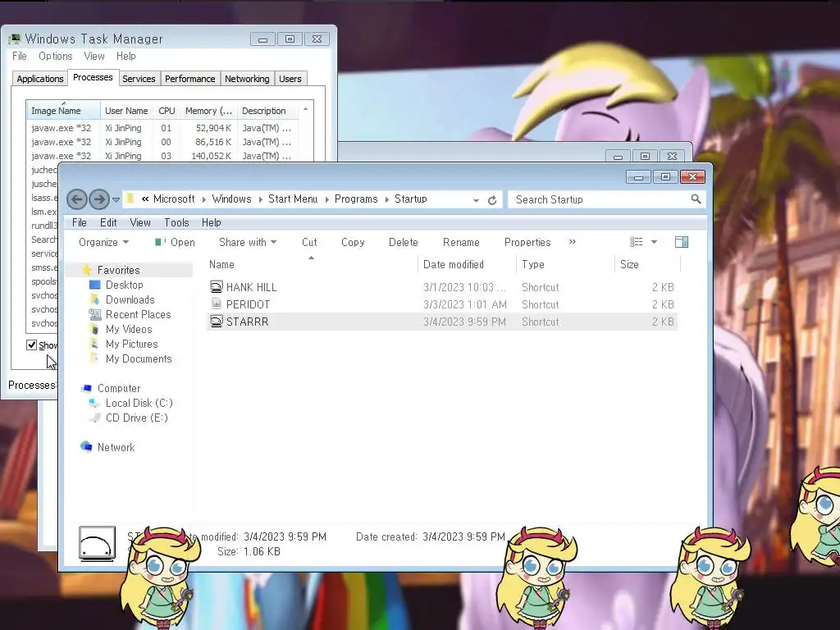Open the Explorer View menu
The width and height of the screenshot is (840, 630).
140,222
